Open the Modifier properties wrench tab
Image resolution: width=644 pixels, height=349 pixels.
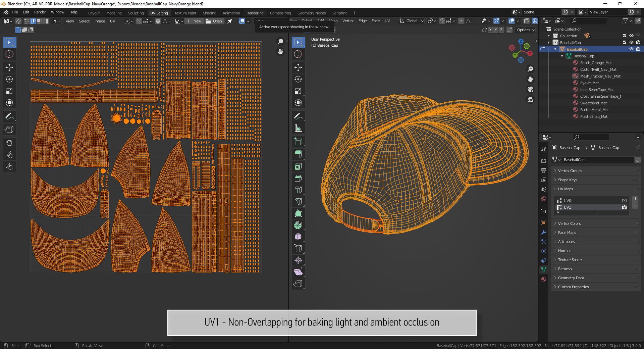click(x=544, y=232)
